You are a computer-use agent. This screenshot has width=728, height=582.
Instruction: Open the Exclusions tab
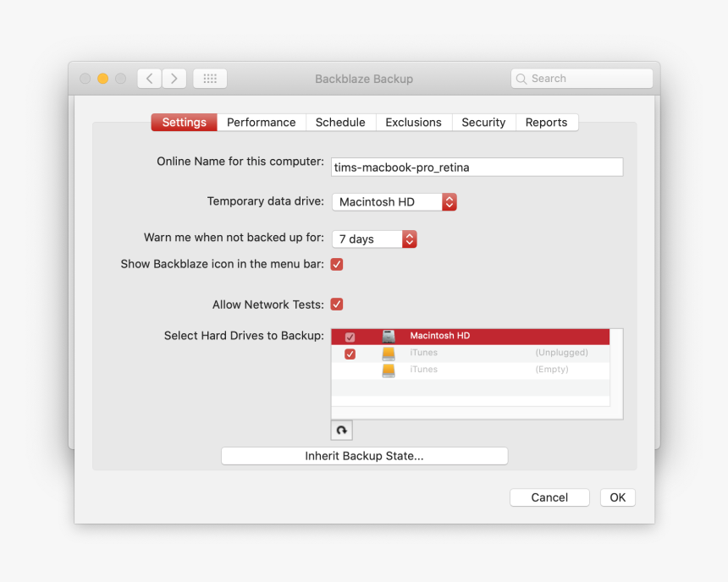coord(413,123)
